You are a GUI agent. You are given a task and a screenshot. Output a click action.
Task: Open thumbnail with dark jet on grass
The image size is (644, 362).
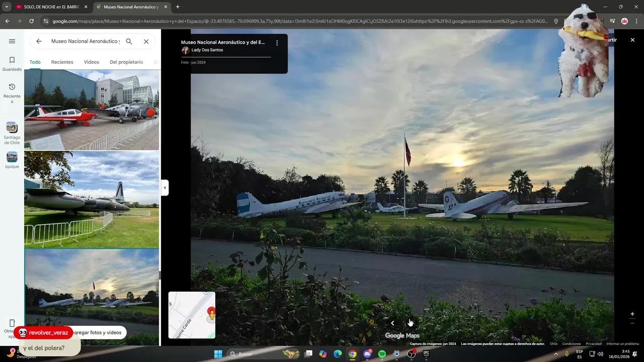click(92, 200)
